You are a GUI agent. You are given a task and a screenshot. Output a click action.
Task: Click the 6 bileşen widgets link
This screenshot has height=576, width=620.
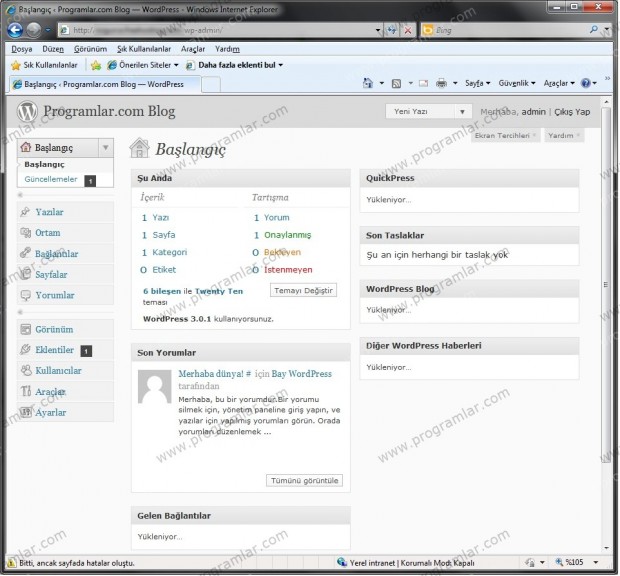pos(162,291)
